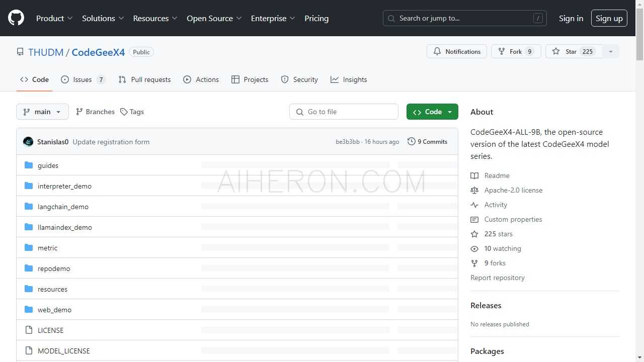
Task: Expand the Open Source menu
Action: pyautogui.click(x=214, y=18)
